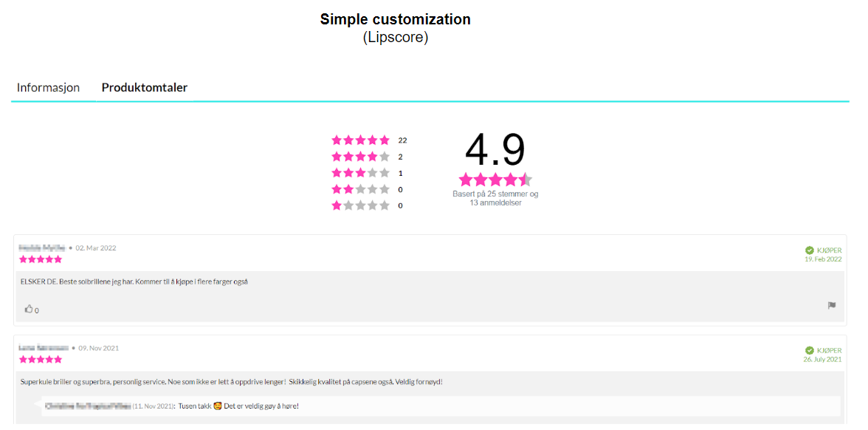The image size is (868, 430).
Task: Click the emoji in the Tusen takk reply
Action: [218, 406]
